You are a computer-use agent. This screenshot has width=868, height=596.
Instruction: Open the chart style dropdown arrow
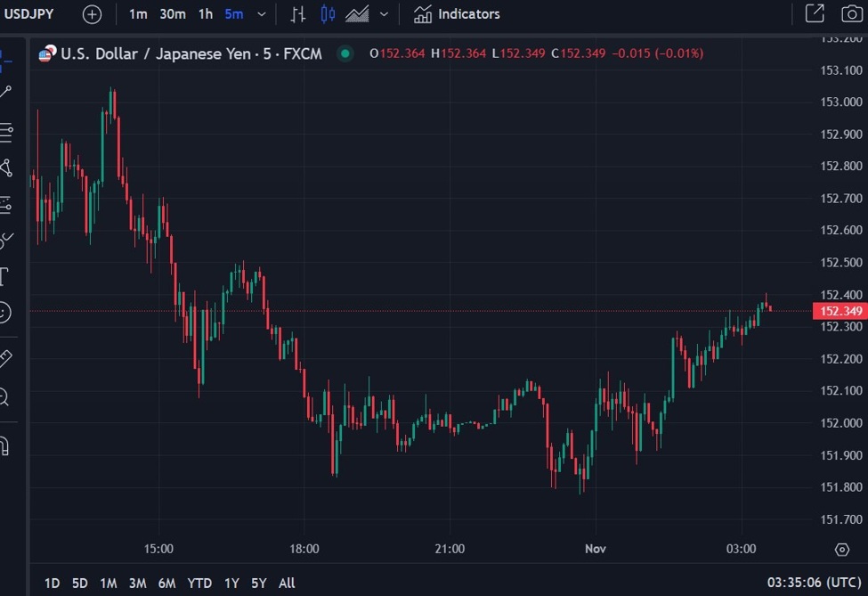(383, 14)
